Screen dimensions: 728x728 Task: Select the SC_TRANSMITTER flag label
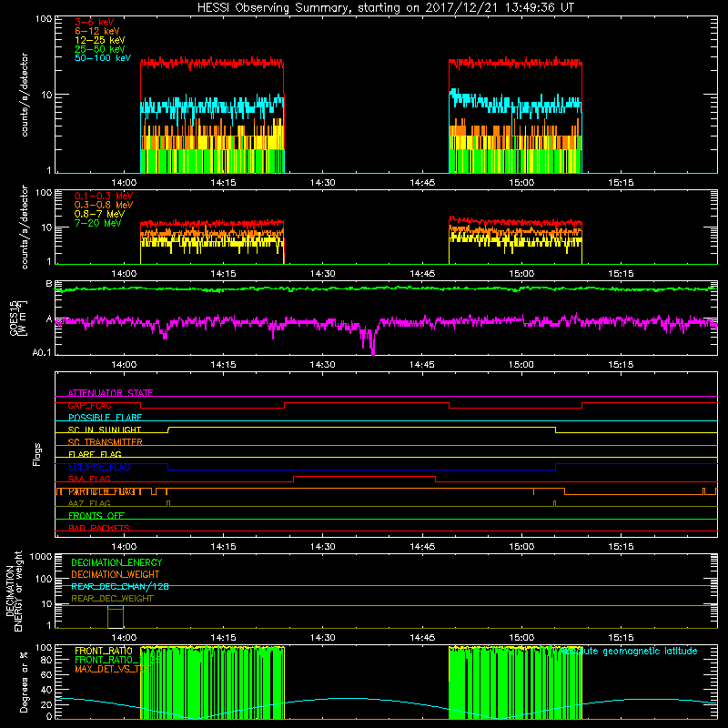[x=105, y=442]
